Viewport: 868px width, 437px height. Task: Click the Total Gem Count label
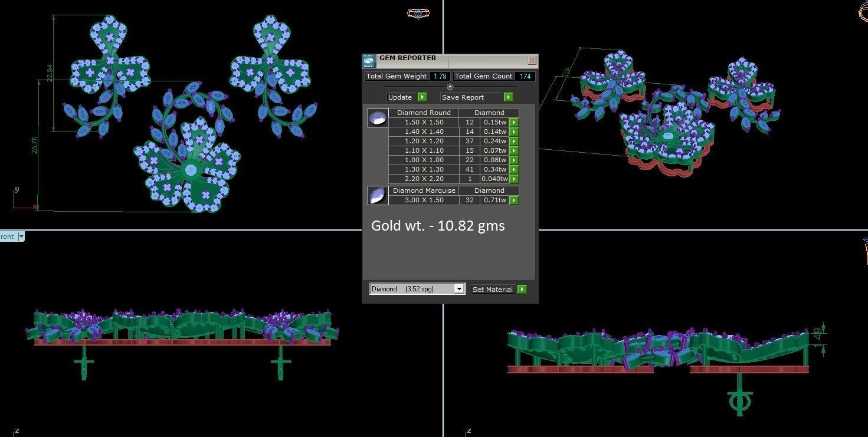(483, 77)
